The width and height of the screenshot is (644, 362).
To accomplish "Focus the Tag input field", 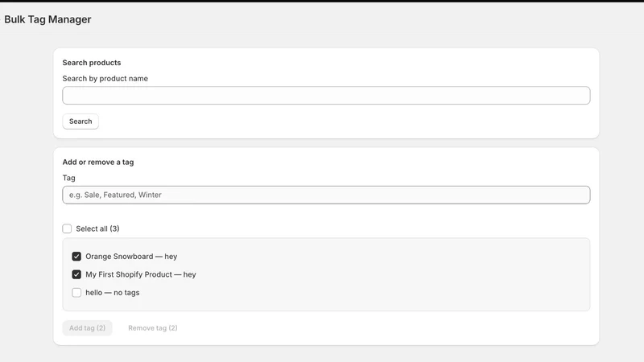I will [326, 195].
